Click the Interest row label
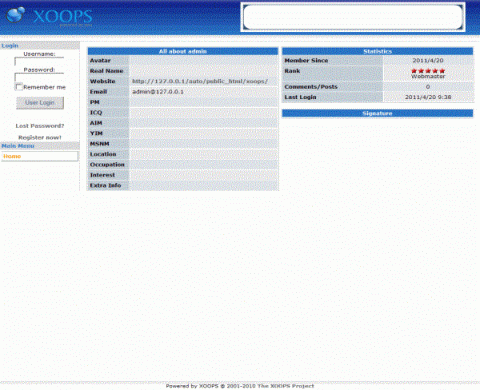 click(x=102, y=175)
